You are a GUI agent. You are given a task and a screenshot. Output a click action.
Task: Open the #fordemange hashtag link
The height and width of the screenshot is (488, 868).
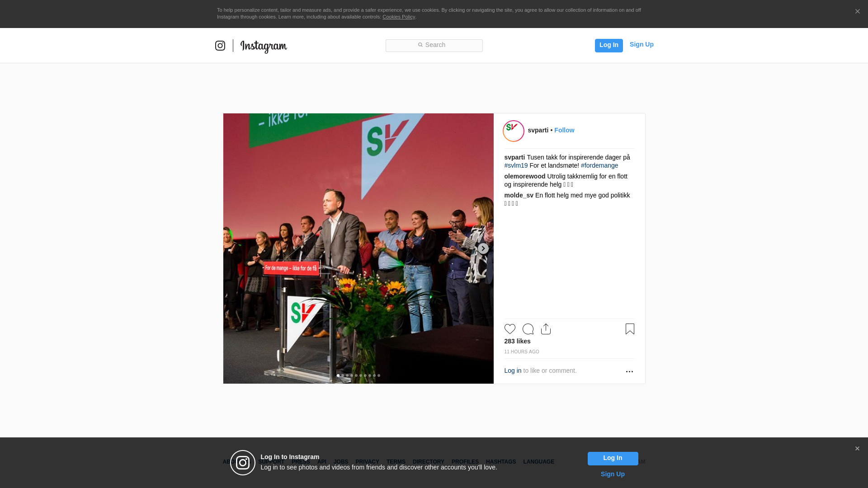599,165
